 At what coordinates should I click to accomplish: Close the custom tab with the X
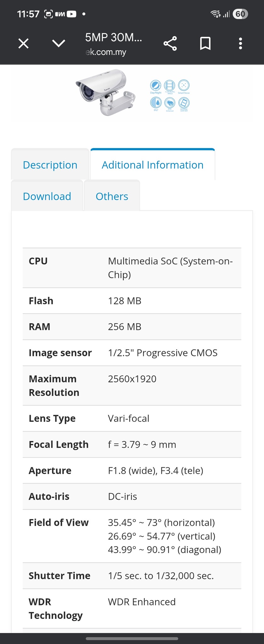point(24,43)
